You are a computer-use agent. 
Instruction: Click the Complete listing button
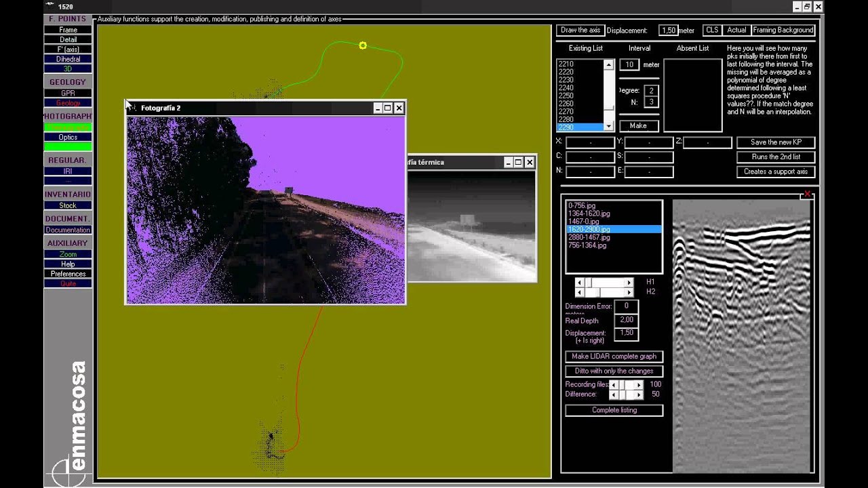tap(614, 410)
